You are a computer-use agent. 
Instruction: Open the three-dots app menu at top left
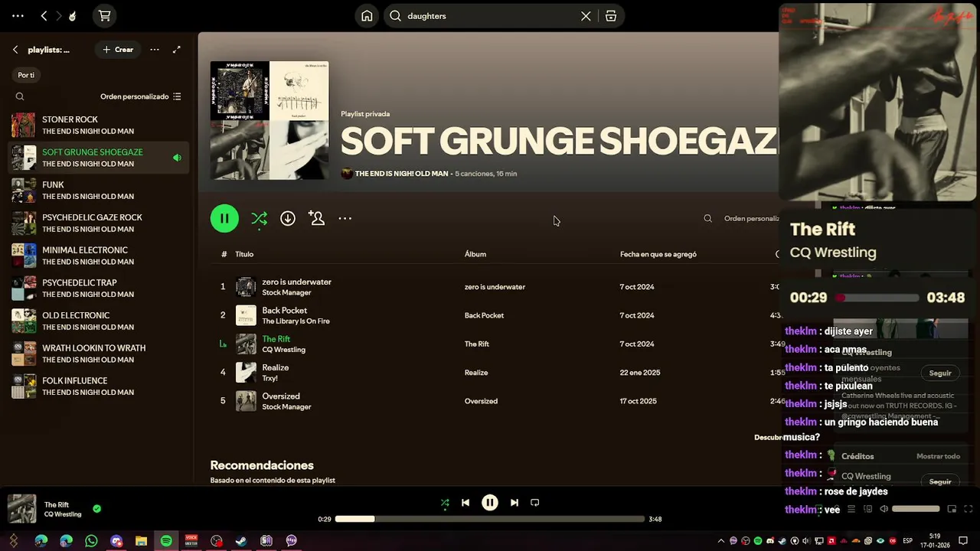[18, 15]
